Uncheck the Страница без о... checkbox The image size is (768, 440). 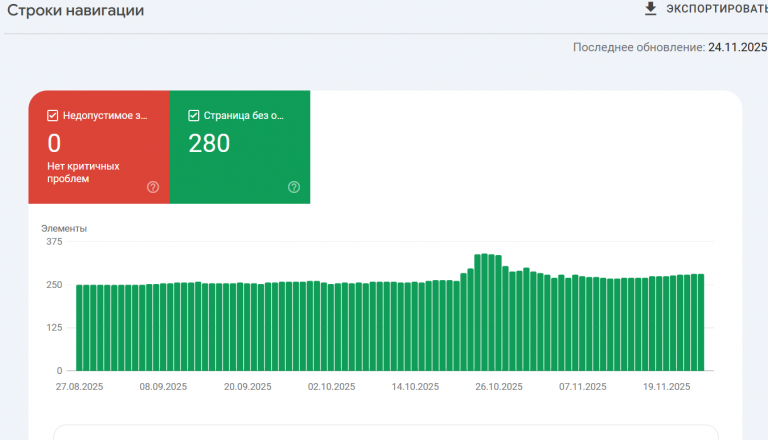(x=193, y=116)
